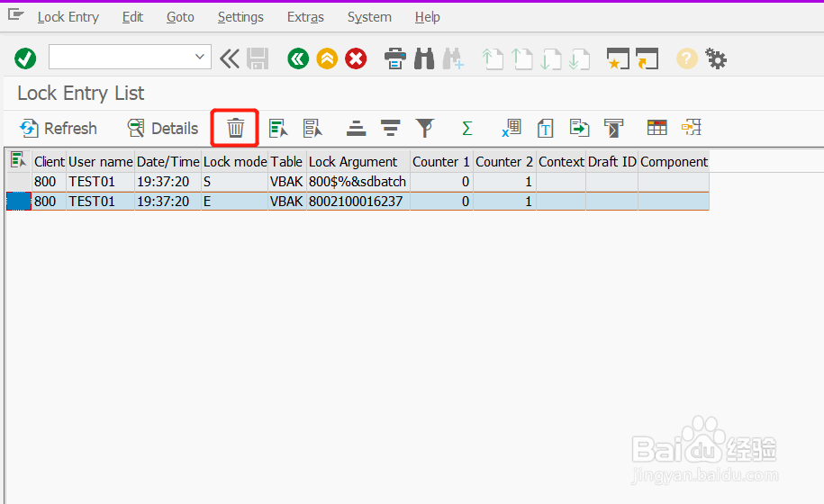
Task: Click lock argument 800$%&sdbatch cell
Action: (358, 182)
